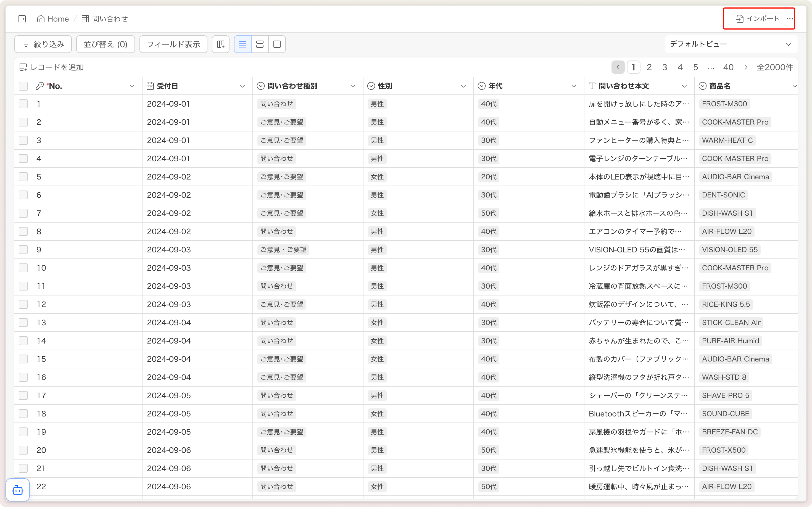Click レコードを追加 to add record
This screenshot has height=507, width=812.
52,67
